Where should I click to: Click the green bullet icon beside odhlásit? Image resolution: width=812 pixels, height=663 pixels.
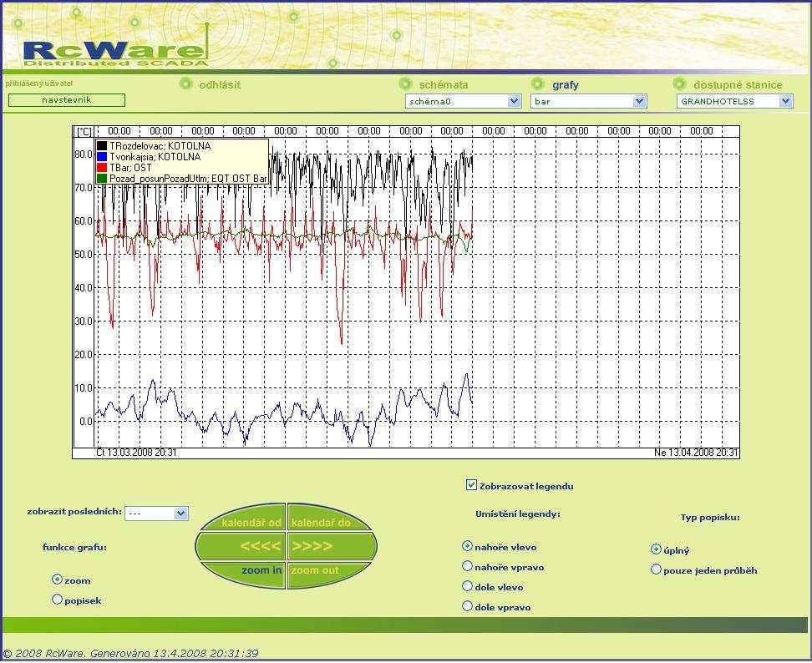tap(185, 84)
